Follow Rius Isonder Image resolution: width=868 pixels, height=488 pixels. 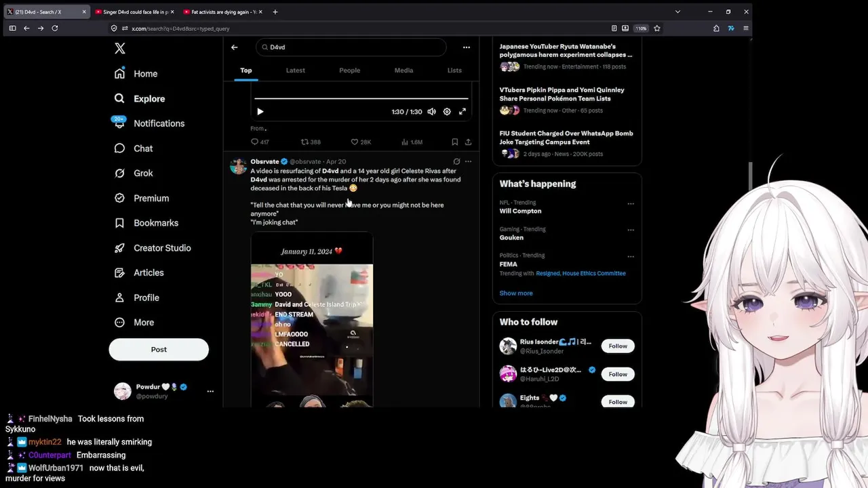(618, 346)
